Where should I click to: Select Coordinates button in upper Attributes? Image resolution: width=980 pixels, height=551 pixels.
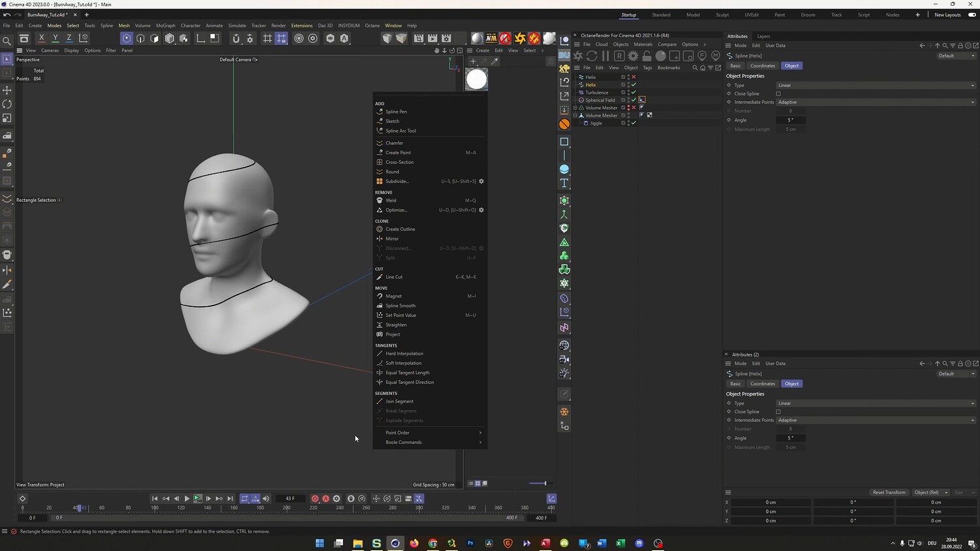(x=762, y=66)
